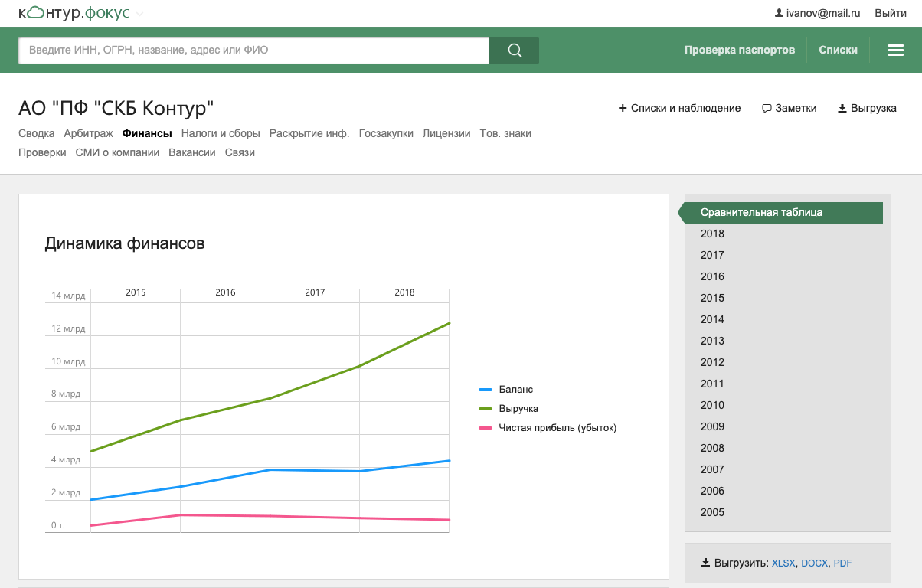This screenshot has height=588, width=922.
Task: Download report as XLSX
Action: click(783, 563)
